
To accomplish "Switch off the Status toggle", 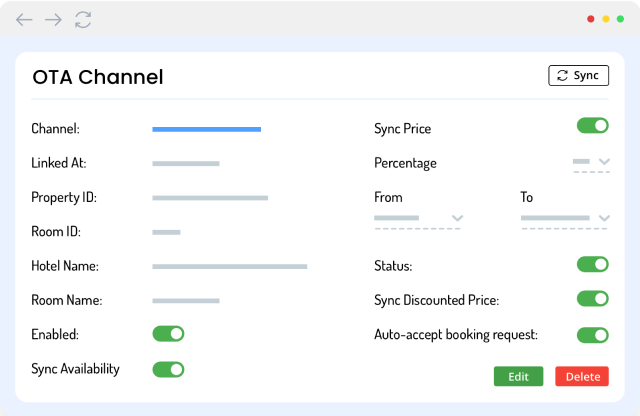I will [x=592, y=264].
